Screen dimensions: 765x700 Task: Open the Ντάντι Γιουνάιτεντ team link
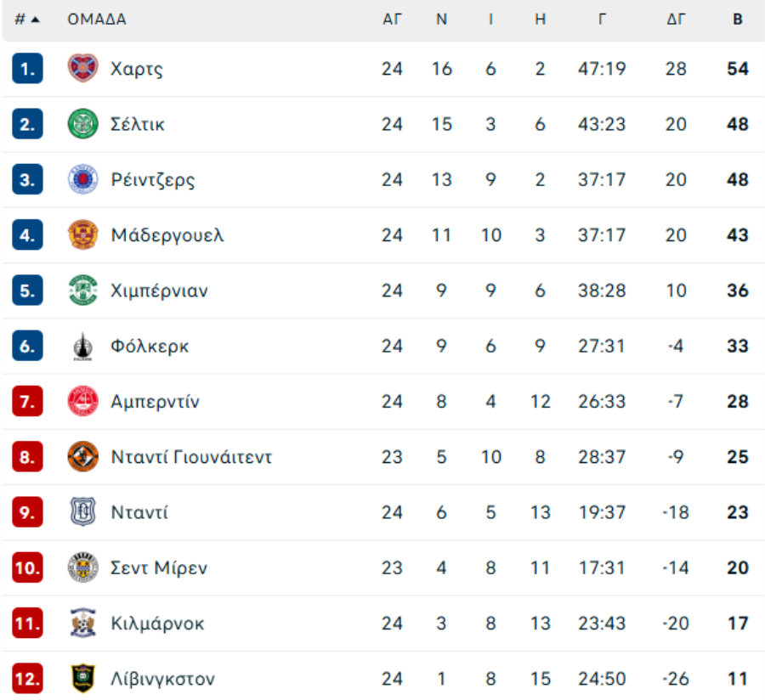tap(191, 457)
